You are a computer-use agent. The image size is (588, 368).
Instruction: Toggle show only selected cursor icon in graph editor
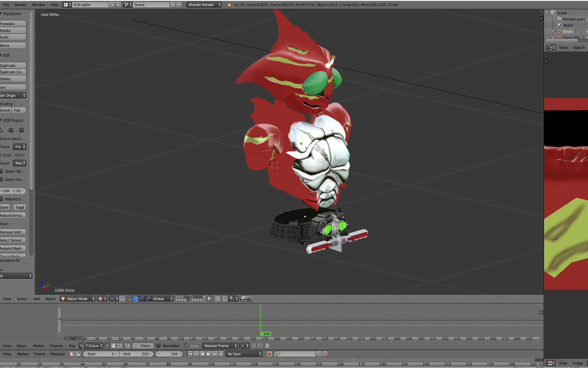pyautogui.click(x=107, y=346)
